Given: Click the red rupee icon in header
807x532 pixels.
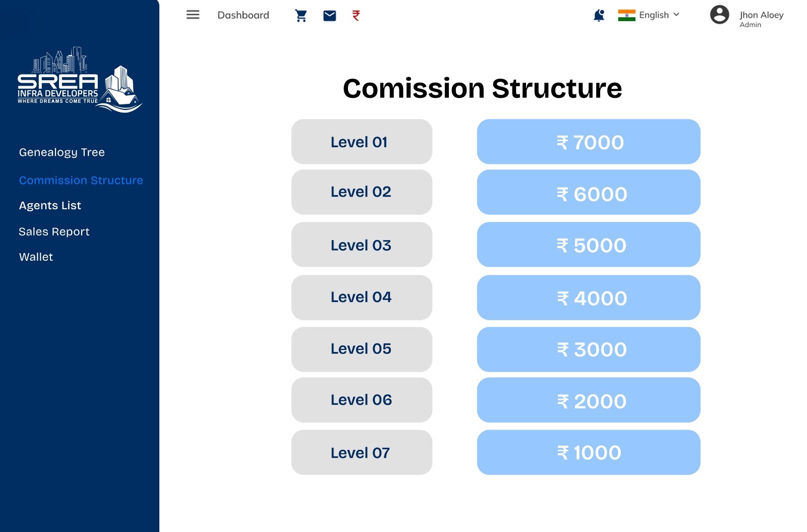Looking at the screenshot, I should click(x=356, y=16).
